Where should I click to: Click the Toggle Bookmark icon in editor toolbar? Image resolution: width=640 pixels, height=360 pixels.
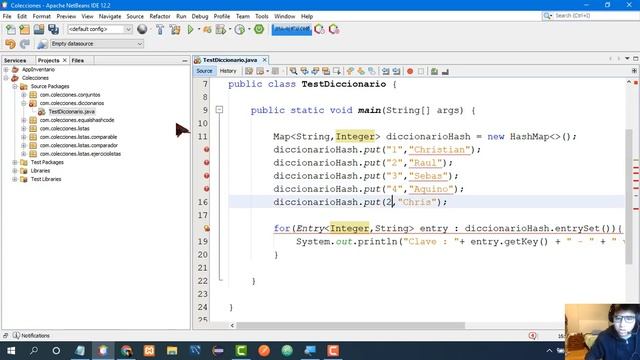[x=371, y=71]
